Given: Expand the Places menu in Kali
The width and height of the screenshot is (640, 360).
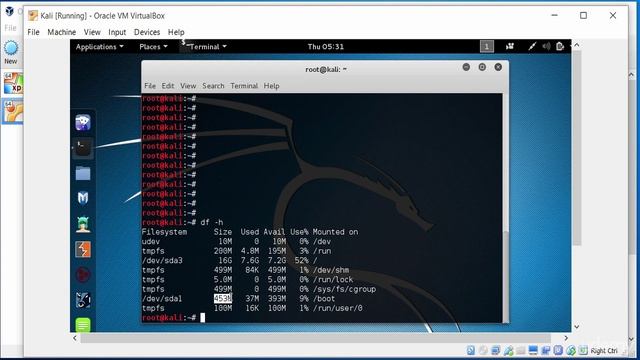Looking at the screenshot, I should click(153, 47).
